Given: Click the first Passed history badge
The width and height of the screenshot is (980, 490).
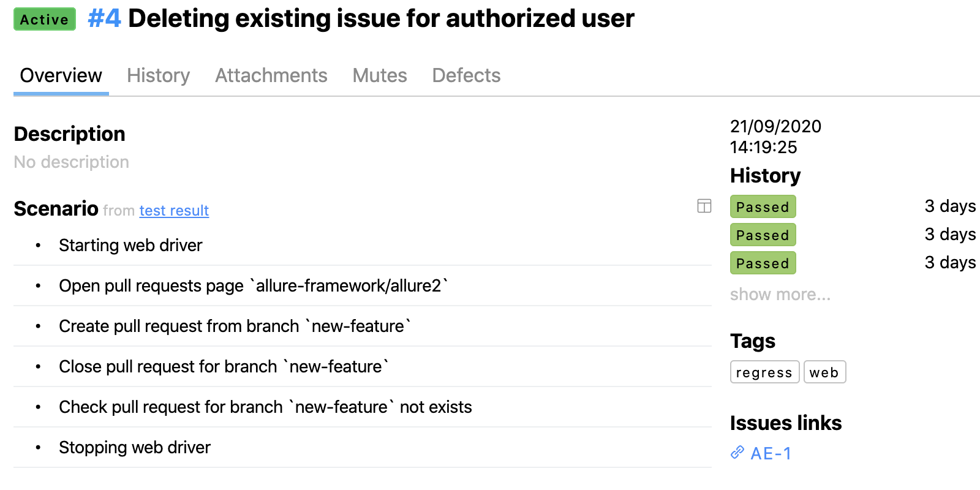Looking at the screenshot, I should coord(763,207).
